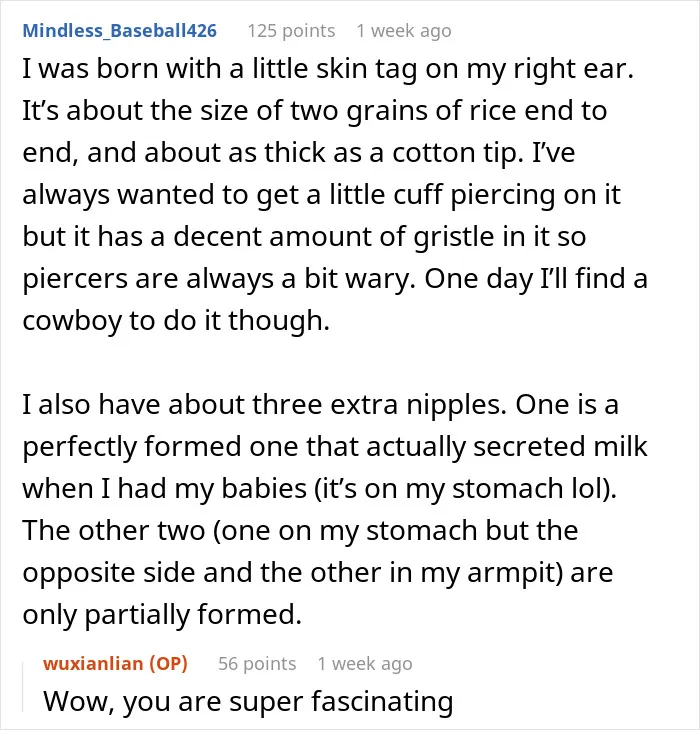The height and width of the screenshot is (730, 700).
Task: Click the sentence starting 'I was born with'
Action: coord(328,69)
